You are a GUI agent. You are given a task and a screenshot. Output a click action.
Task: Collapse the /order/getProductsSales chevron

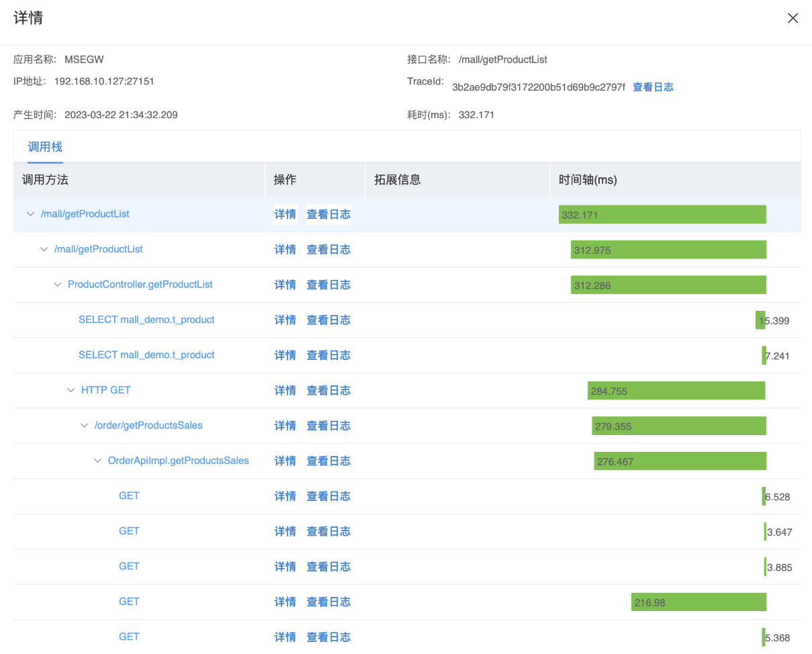pyautogui.click(x=84, y=426)
